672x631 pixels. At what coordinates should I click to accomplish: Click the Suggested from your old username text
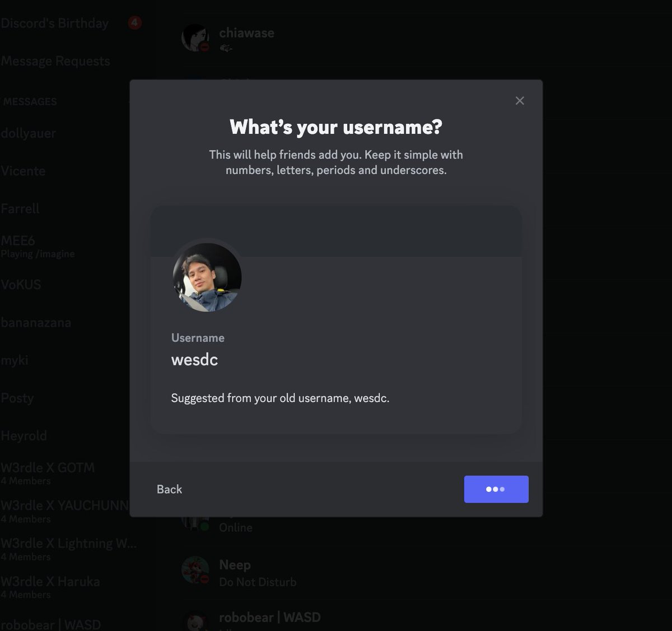pyautogui.click(x=280, y=398)
